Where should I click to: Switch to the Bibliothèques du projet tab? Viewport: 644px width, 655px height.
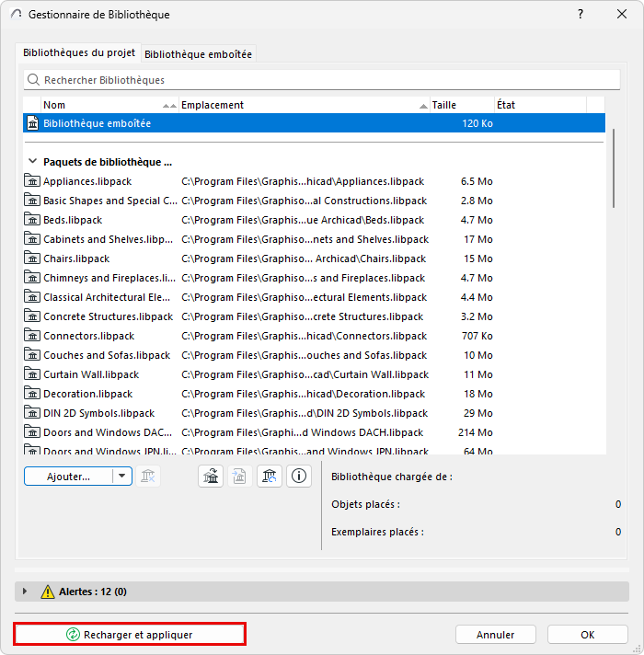[x=79, y=52]
